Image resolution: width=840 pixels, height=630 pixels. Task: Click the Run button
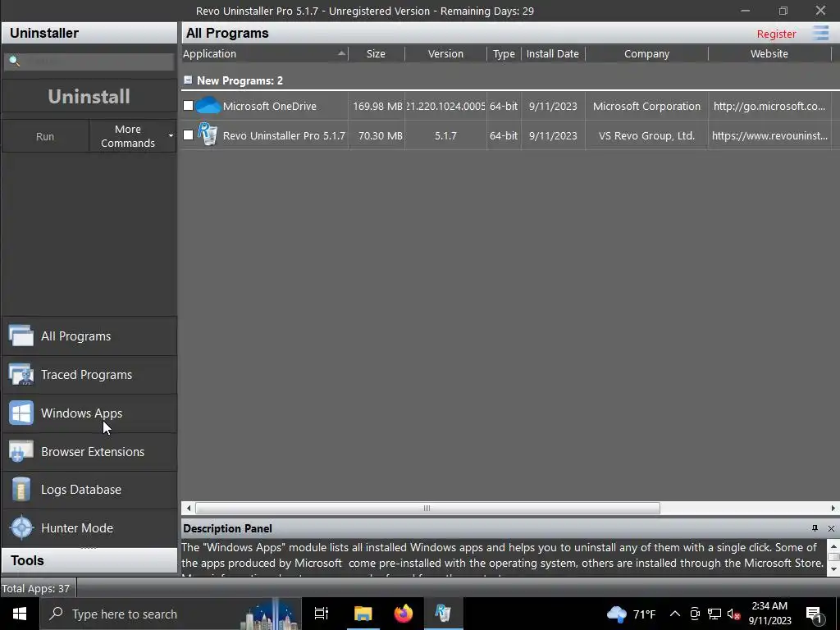pos(45,136)
